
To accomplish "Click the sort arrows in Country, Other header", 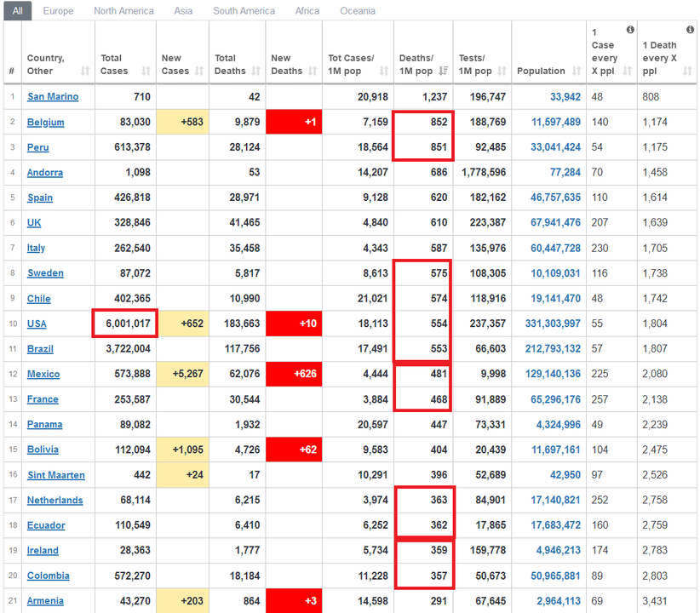I will coord(86,71).
